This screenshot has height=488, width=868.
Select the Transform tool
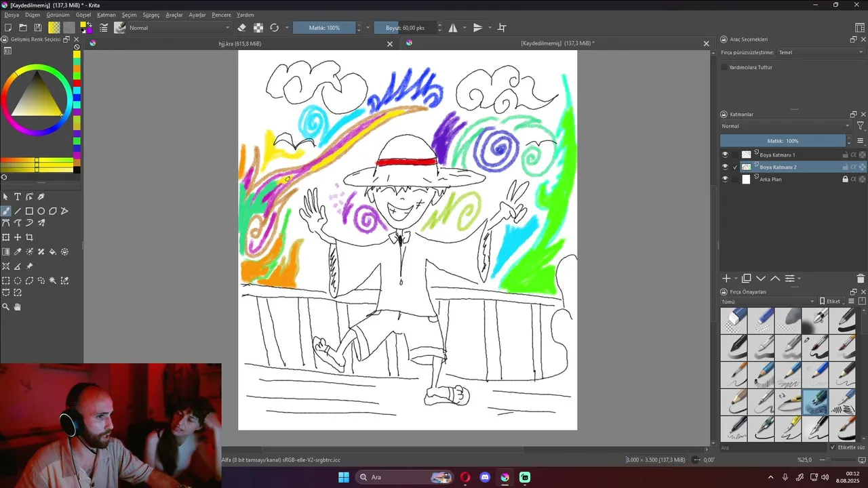(6, 237)
